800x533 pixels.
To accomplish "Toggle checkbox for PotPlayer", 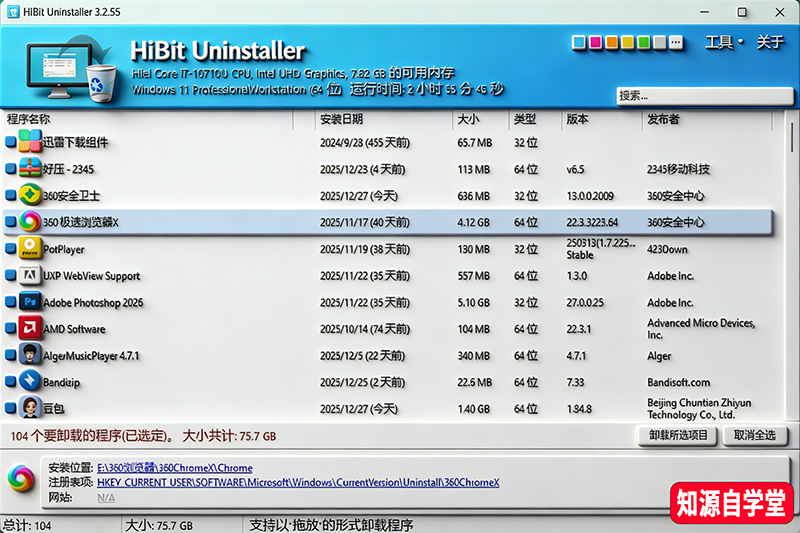I will pyautogui.click(x=10, y=248).
